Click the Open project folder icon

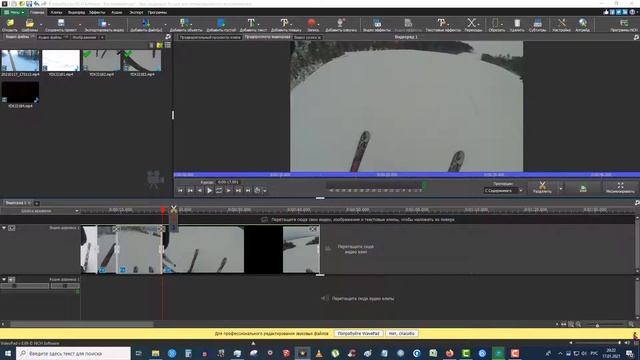pyautogui.click(x=9, y=24)
